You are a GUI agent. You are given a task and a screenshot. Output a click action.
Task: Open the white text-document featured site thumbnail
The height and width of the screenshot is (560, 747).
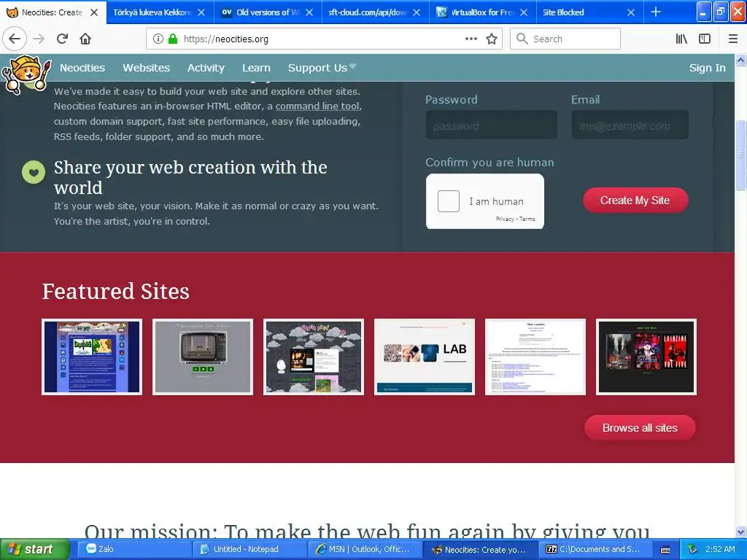point(535,357)
